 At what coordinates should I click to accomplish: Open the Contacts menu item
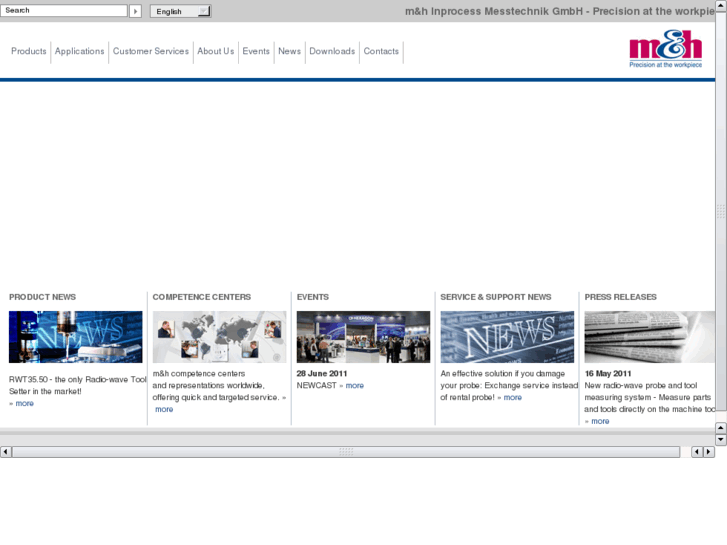point(381,51)
